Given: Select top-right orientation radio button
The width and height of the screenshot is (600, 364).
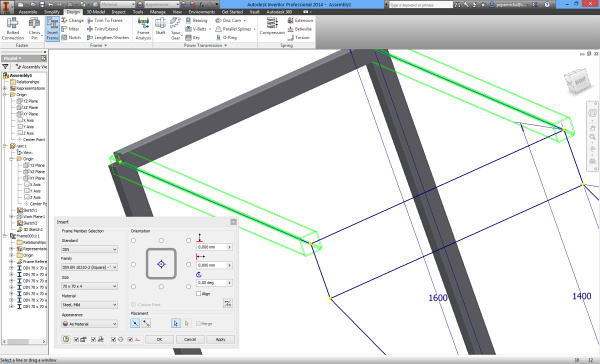Looking at the screenshot, I should [188, 240].
